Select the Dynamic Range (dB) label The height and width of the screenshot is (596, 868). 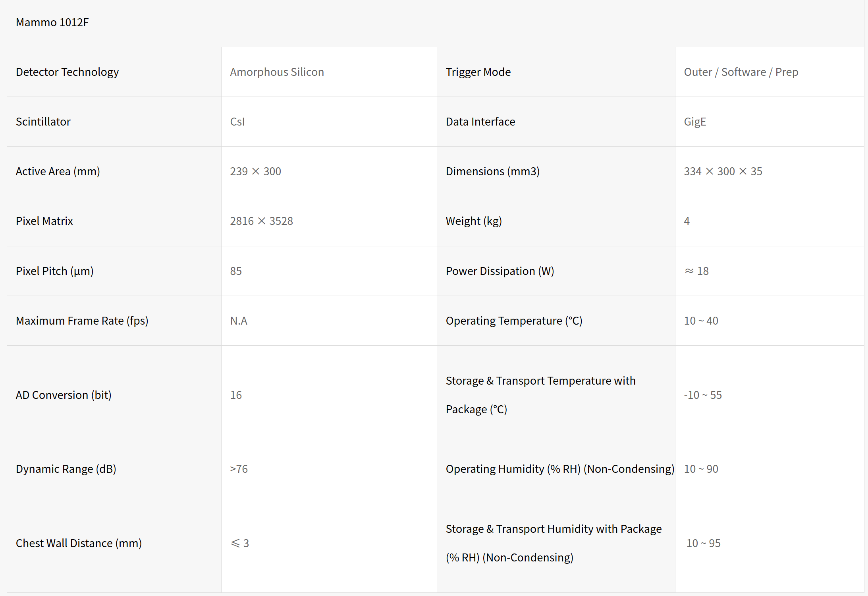tap(66, 469)
